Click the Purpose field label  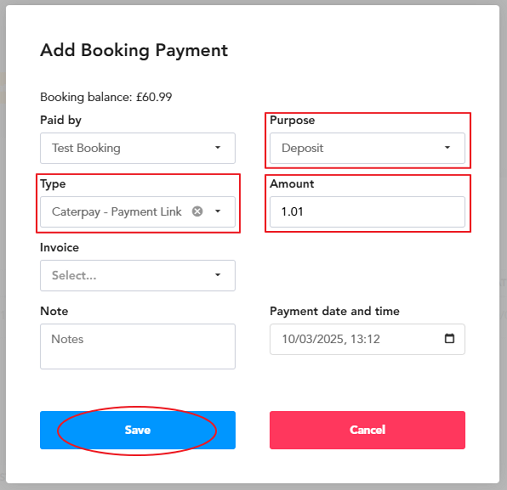[x=292, y=120]
